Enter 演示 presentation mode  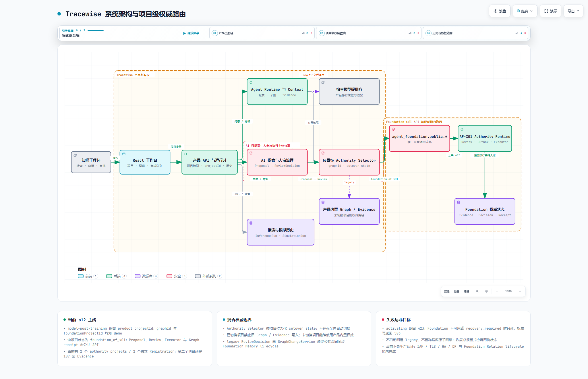(550, 11)
